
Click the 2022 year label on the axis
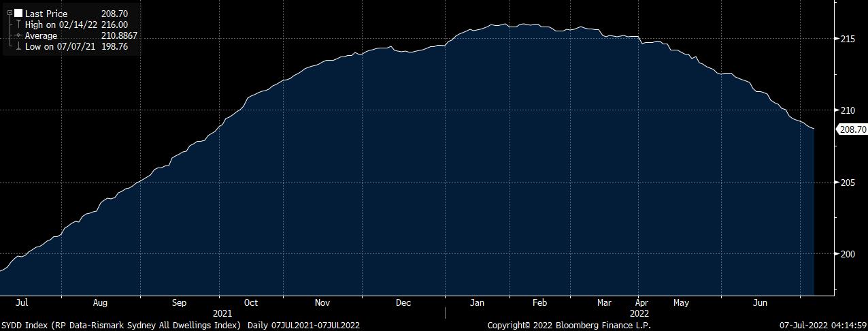(x=639, y=313)
